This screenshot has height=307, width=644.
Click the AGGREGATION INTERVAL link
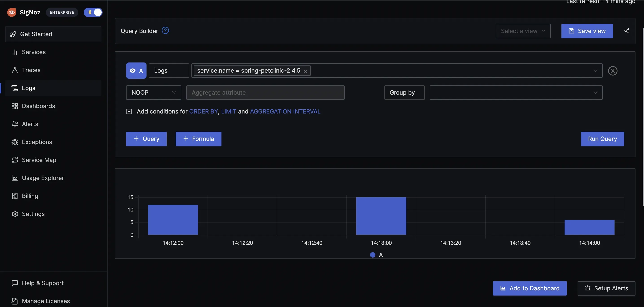pyautogui.click(x=285, y=111)
